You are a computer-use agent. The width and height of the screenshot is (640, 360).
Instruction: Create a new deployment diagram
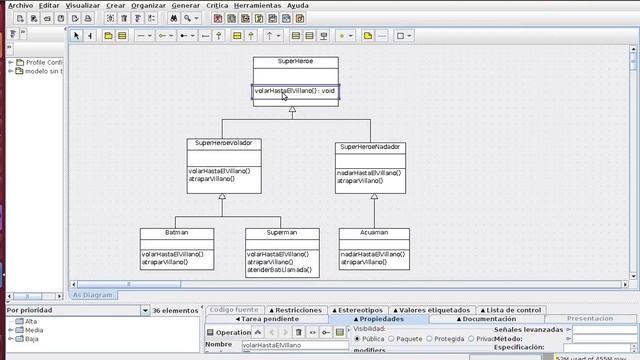point(300,18)
